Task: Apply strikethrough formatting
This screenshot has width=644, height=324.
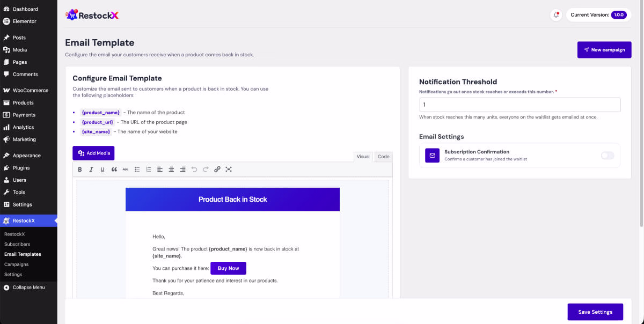Action: point(126,170)
